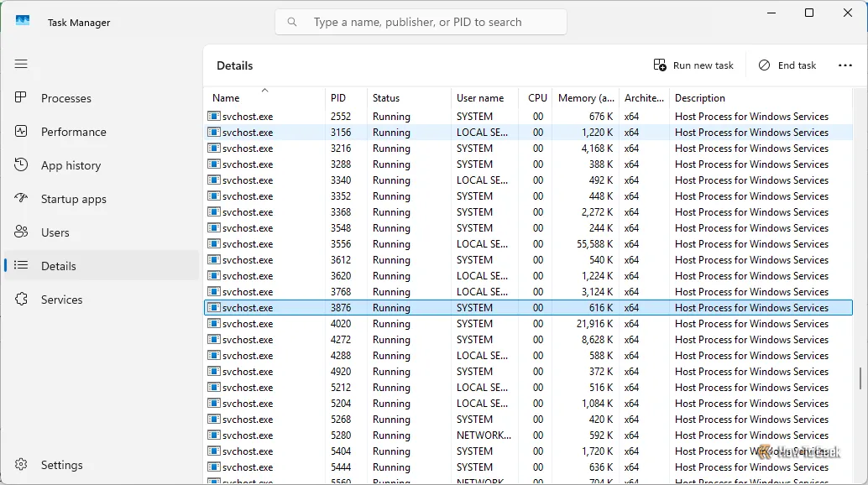The height and width of the screenshot is (485, 868).
Task: Select the Users icon in sidebar
Action: (22, 232)
